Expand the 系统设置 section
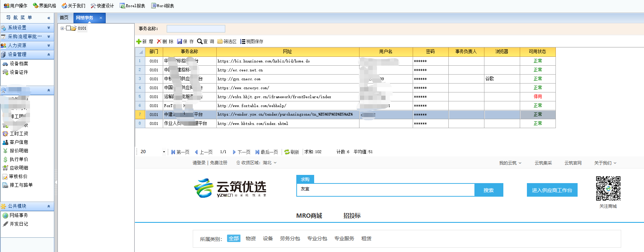 click(x=27, y=27)
